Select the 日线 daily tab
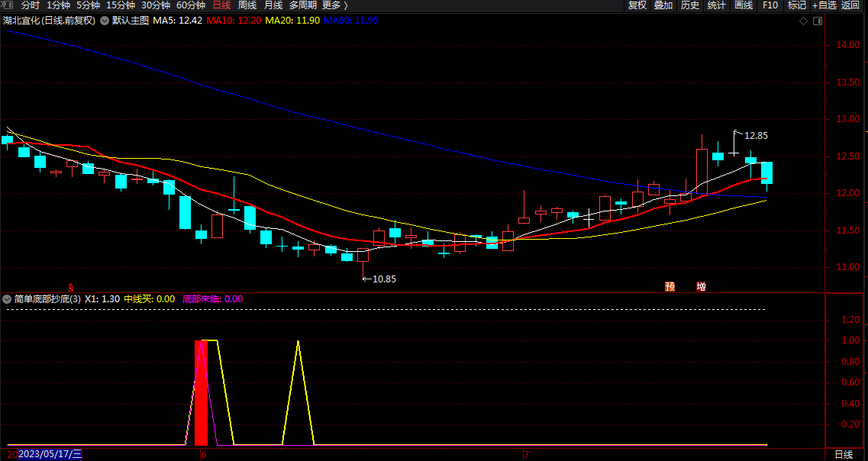Screen dimensions: 868x461 pyautogui.click(x=221, y=5)
